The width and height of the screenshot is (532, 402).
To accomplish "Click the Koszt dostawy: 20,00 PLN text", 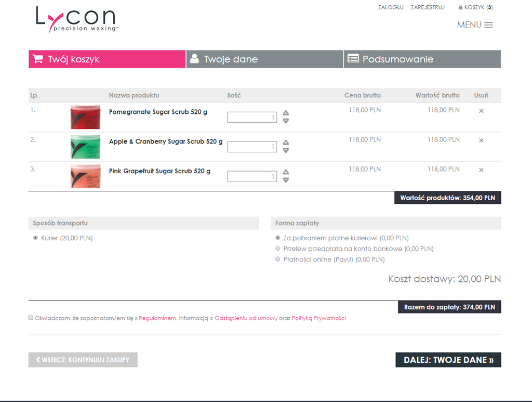I will [x=445, y=279].
